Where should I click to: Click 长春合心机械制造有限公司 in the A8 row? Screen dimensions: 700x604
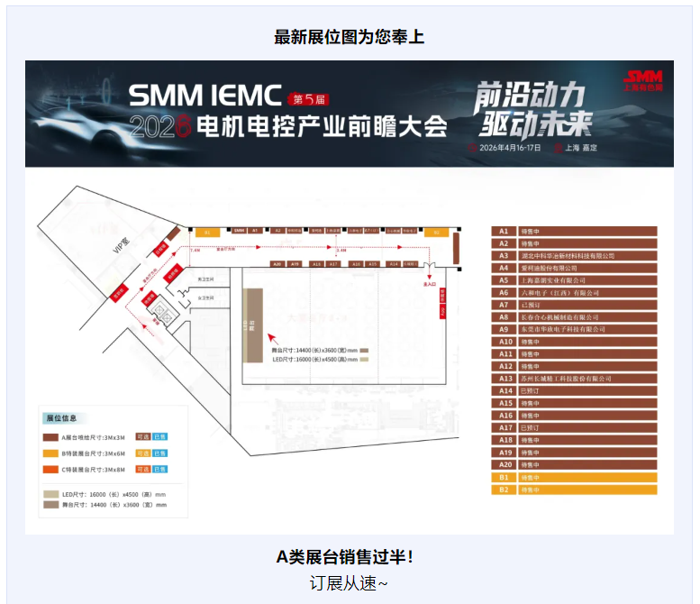559,317
